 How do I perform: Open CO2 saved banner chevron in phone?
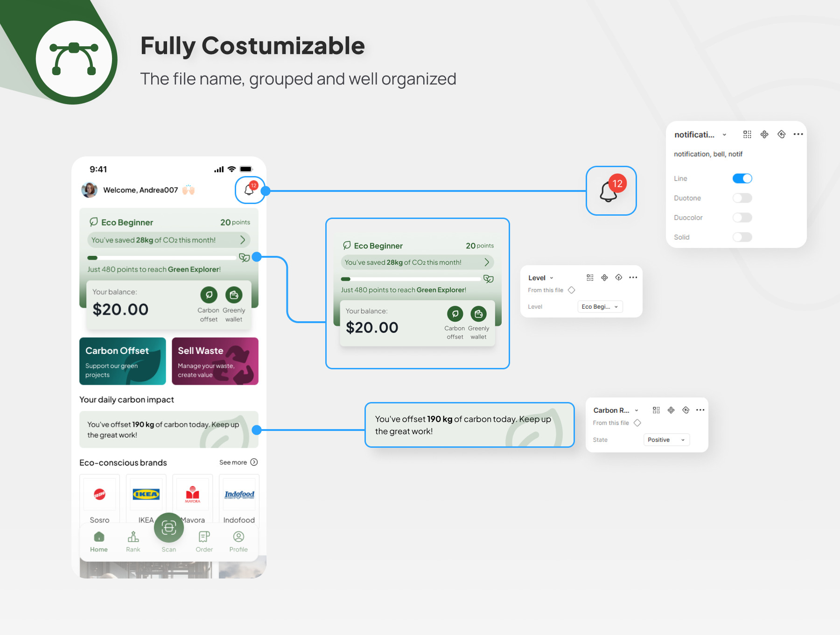242,240
